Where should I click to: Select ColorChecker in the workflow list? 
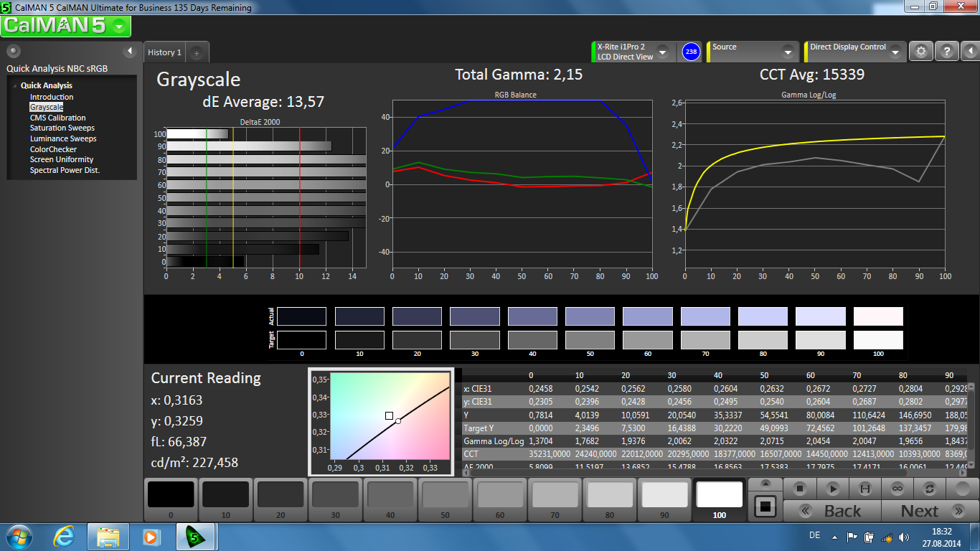point(53,149)
